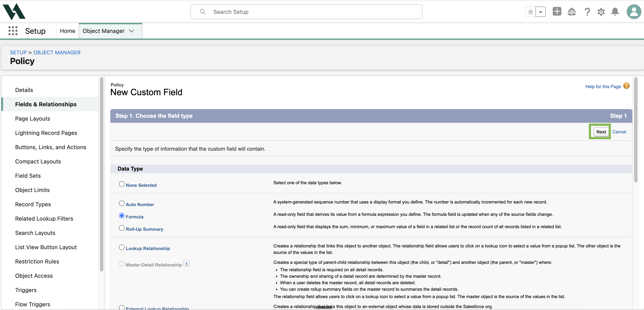Image resolution: width=644 pixels, height=310 pixels.
Task: Open the Help question mark icon
Action: coord(587,12)
